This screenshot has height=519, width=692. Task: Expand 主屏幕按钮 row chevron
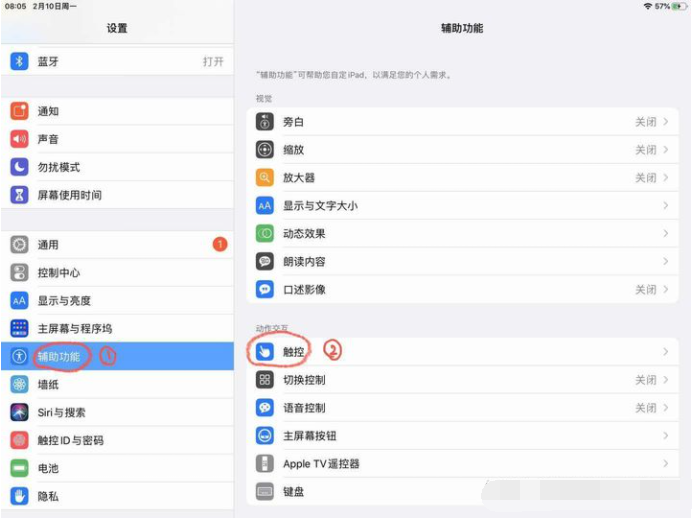tap(666, 436)
